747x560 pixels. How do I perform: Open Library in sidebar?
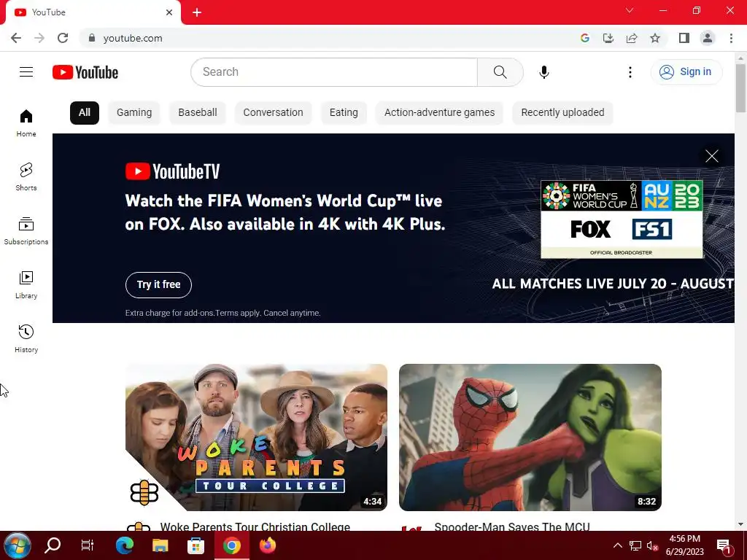pyautogui.click(x=26, y=285)
